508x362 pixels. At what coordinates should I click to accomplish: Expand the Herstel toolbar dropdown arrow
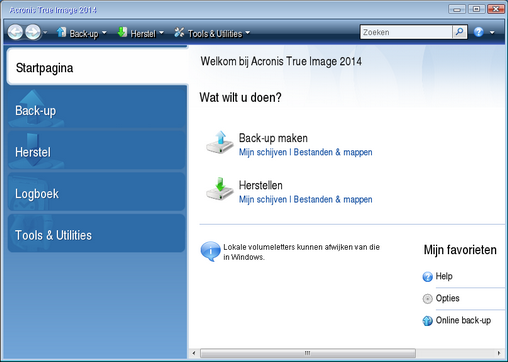[161, 33]
